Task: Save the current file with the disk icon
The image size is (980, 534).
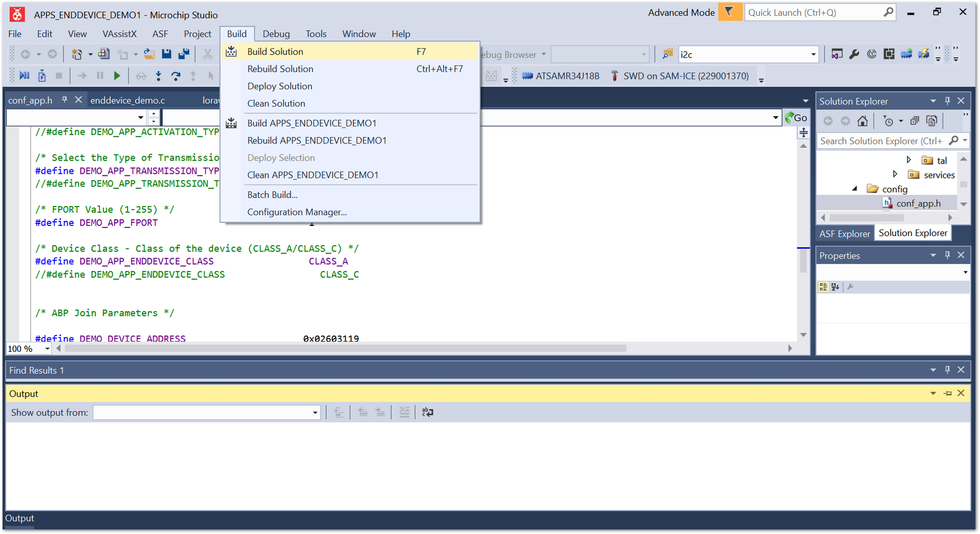Action: tap(166, 54)
